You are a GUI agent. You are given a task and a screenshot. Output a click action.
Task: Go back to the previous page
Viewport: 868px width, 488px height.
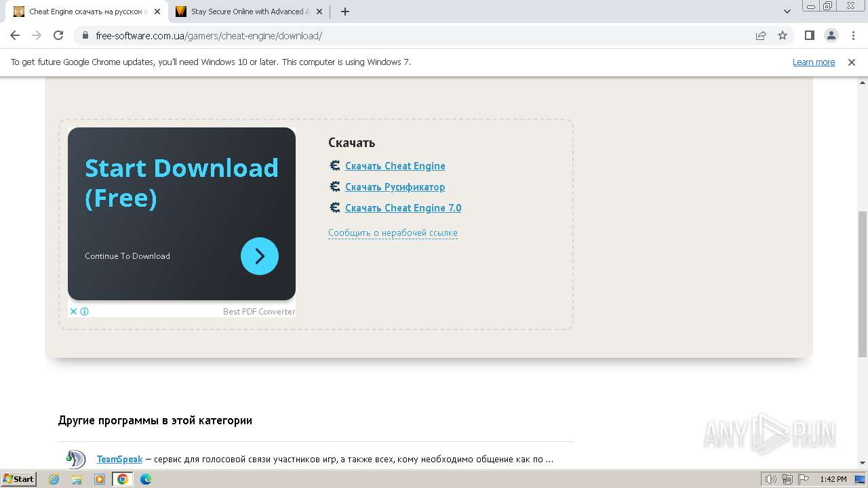point(15,35)
